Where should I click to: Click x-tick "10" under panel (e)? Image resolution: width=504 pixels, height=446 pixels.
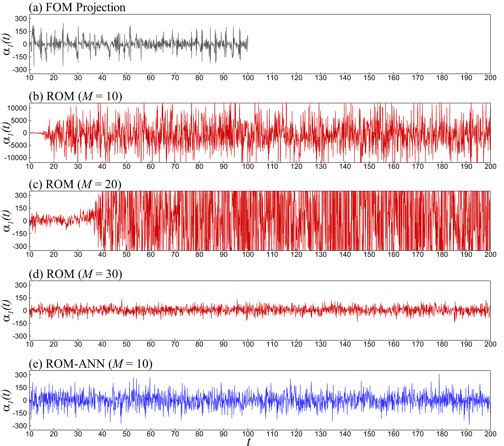click(30, 434)
